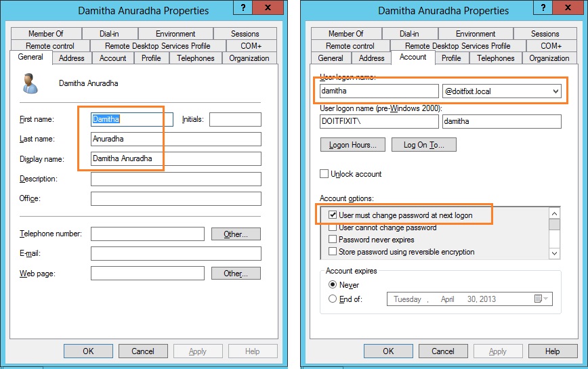Click the Last name field
The height and width of the screenshot is (369, 588).
176,139
